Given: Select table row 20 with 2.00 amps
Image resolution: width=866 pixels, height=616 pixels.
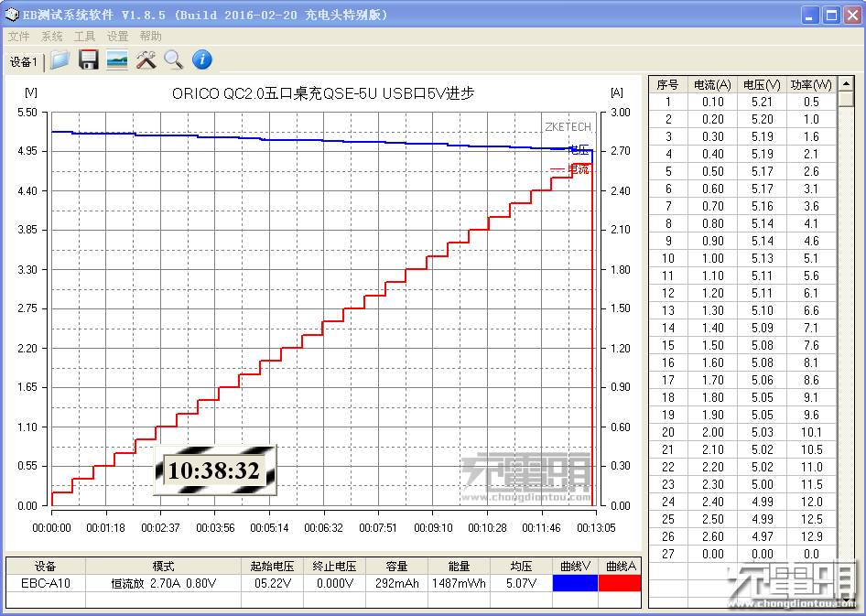Looking at the screenshot, I should tap(742, 432).
